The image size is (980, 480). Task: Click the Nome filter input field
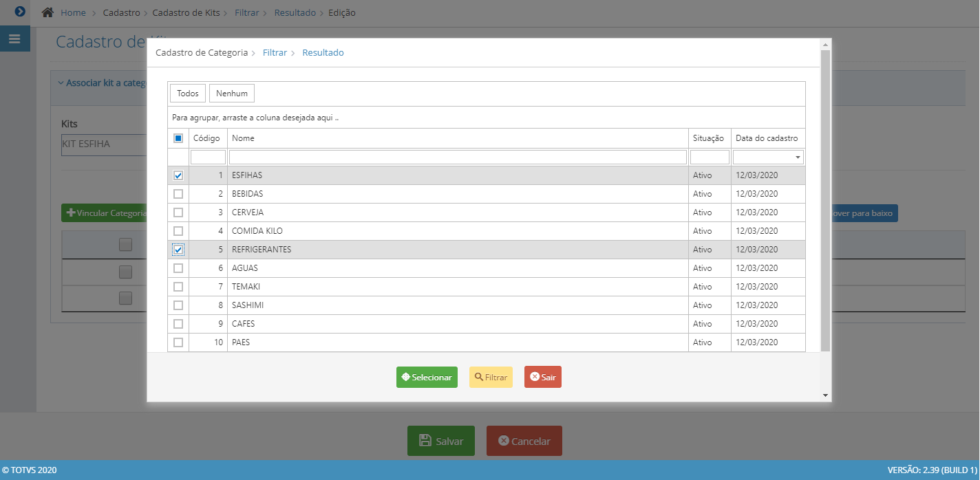pos(458,157)
